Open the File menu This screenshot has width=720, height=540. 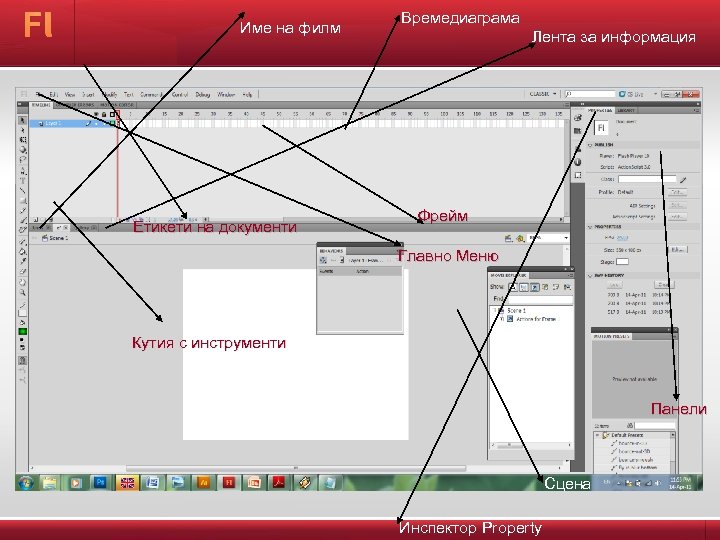[x=40, y=95]
